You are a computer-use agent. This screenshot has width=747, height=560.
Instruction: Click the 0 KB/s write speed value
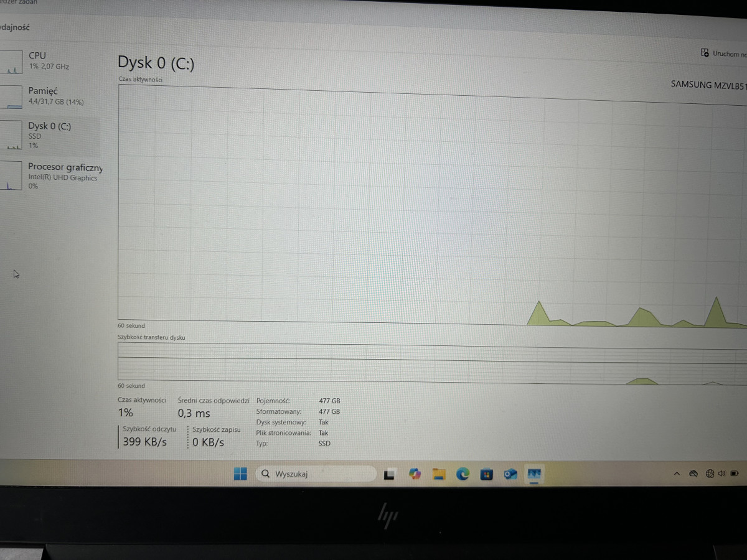[208, 442]
